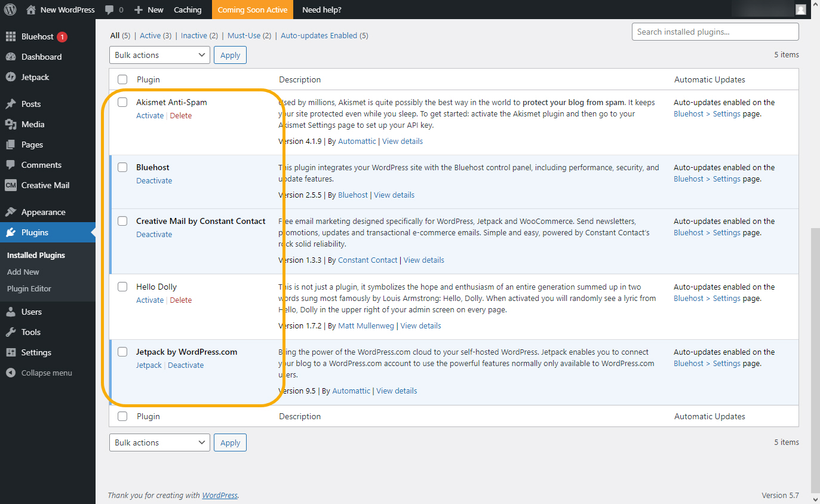
Task: Check the Bluehost plugin checkbox
Action: click(122, 167)
